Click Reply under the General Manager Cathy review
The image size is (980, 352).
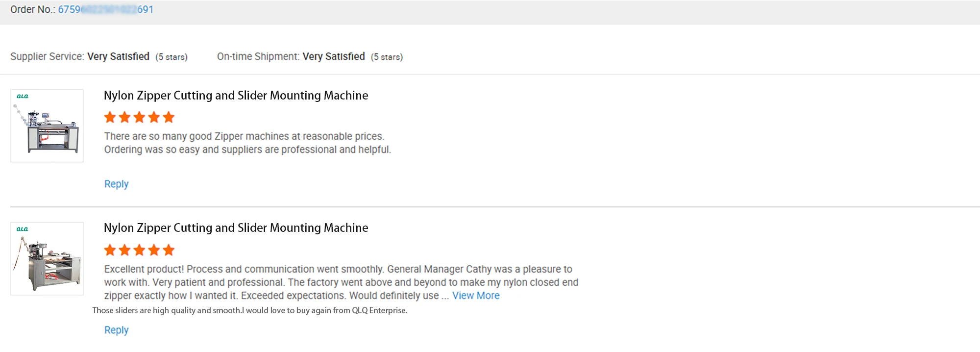(x=116, y=330)
